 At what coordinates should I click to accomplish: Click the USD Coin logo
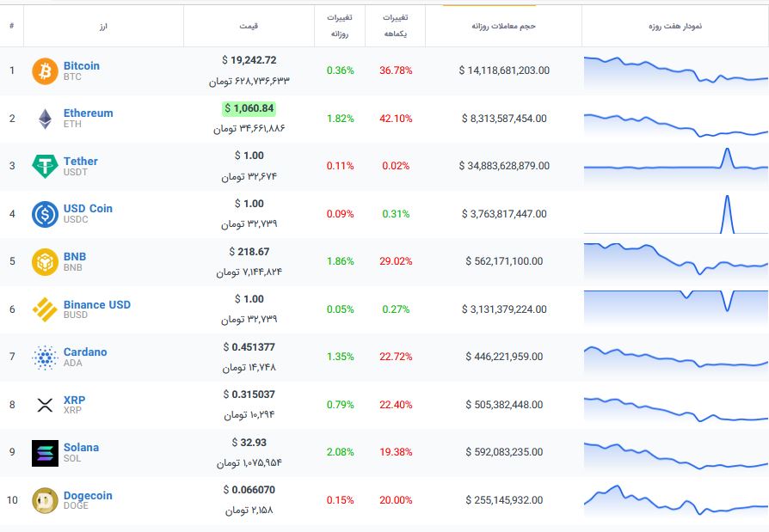45,214
